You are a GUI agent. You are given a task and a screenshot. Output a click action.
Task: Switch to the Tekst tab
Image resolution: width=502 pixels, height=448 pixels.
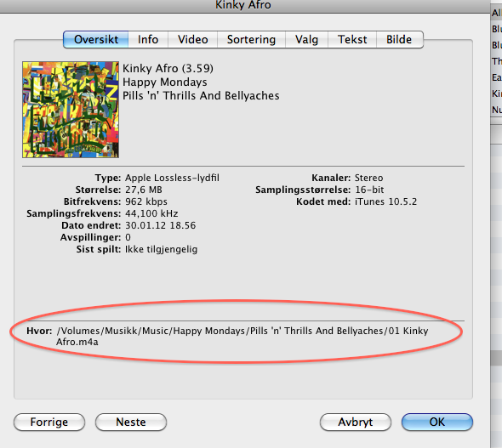point(352,40)
